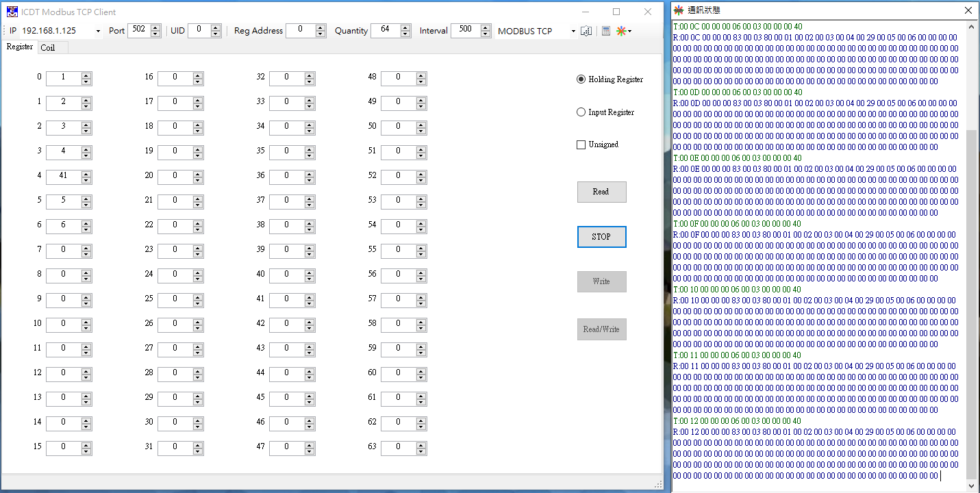980x493 pixels.
Task: Click the Write button
Action: pyautogui.click(x=601, y=281)
